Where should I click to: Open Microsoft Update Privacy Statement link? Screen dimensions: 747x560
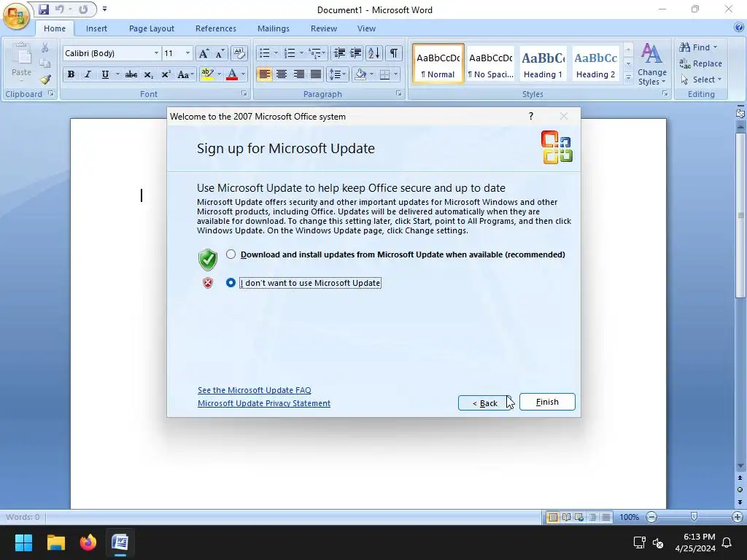(264, 403)
